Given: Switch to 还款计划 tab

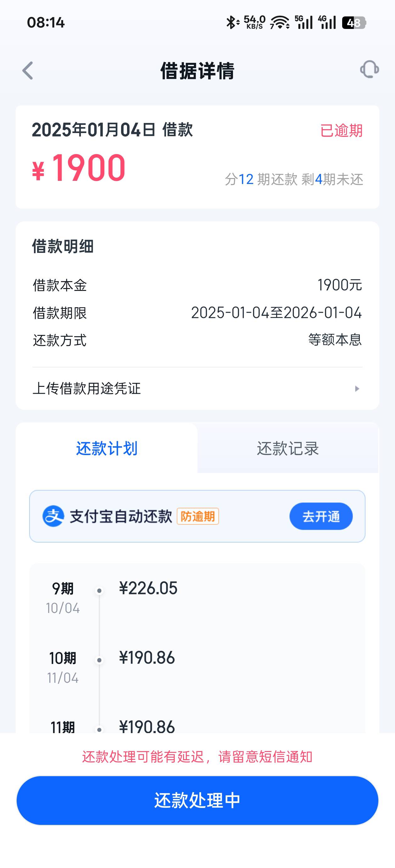Looking at the screenshot, I should 107,448.
